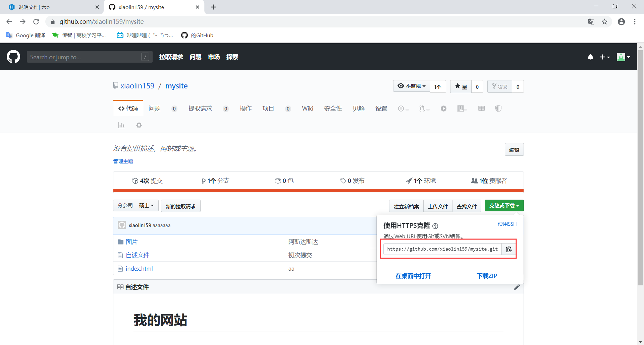
Task: Click the Chrome translate page icon
Action: [x=591, y=22]
